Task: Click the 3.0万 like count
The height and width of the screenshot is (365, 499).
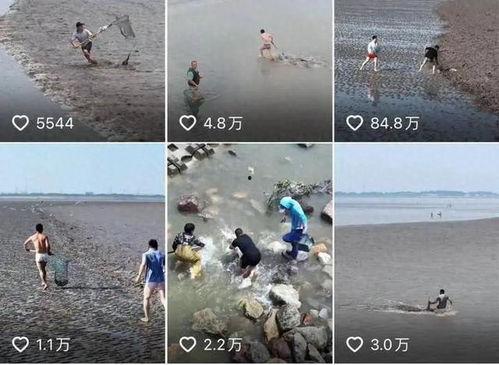Action: [390, 345]
